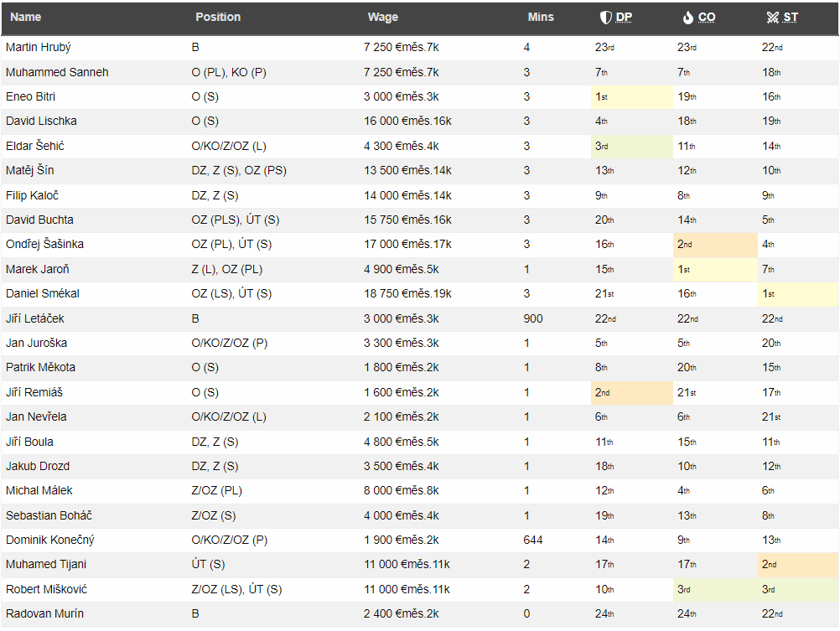Select Daniel Smékal row name
The width and height of the screenshot is (840, 631).
tap(43, 294)
